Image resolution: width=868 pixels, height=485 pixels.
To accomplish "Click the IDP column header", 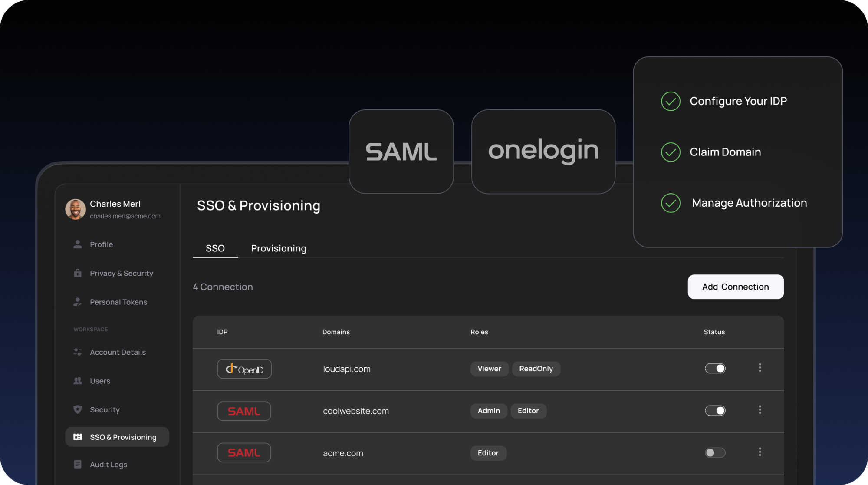I will [x=222, y=332].
